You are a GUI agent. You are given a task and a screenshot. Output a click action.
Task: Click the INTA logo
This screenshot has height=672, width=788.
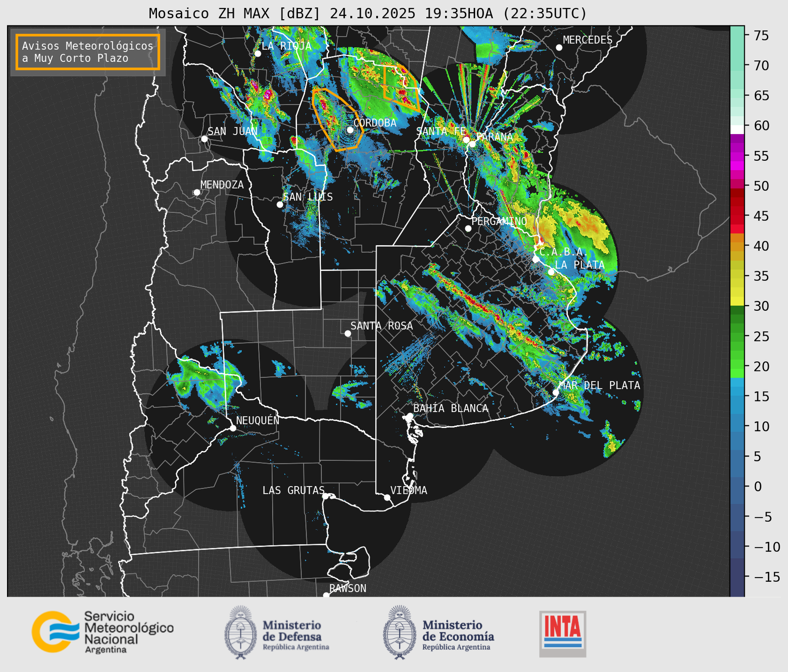click(x=563, y=634)
